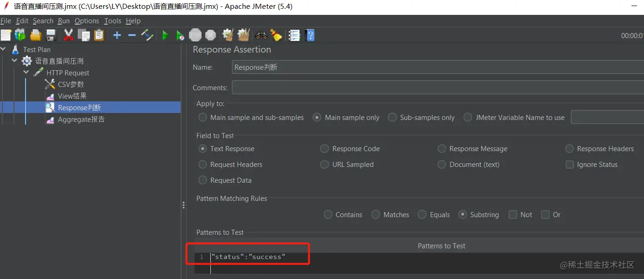The width and height of the screenshot is (644, 279).
Task: Click the Clear results gear-broom icon
Action: coord(228,35)
